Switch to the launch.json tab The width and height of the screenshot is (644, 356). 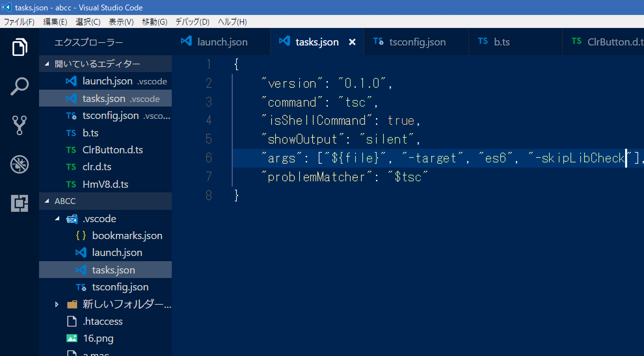click(222, 42)
